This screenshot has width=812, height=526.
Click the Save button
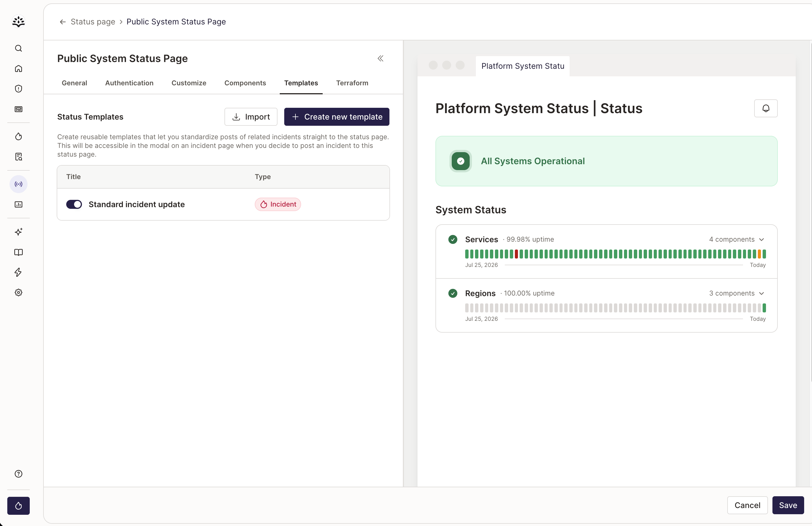click(x=788, y=506)
